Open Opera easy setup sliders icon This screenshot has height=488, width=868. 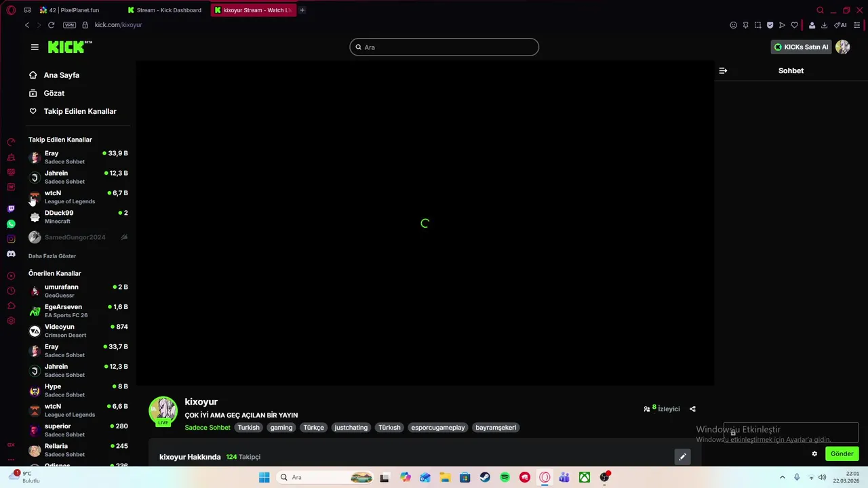click(x=857, y=25)
